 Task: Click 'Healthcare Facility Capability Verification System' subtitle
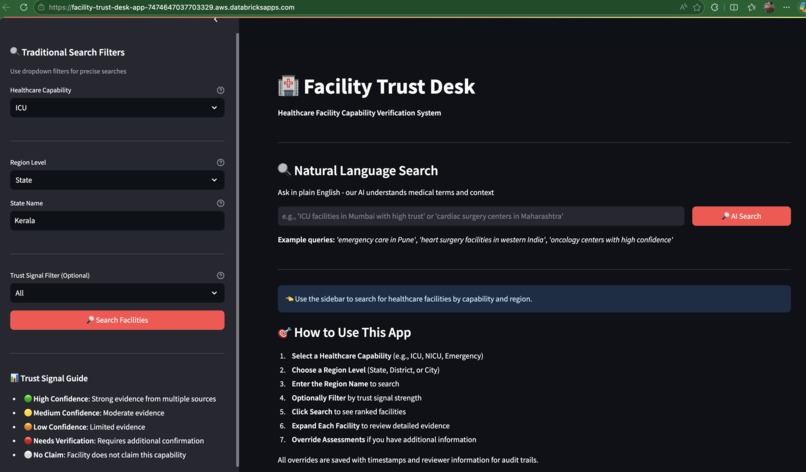click(359, 113)
